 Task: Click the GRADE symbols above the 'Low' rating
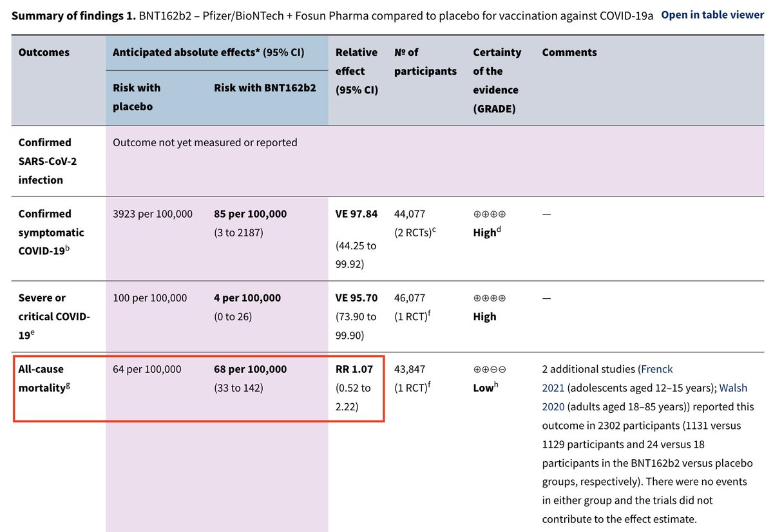click(490, 370)
